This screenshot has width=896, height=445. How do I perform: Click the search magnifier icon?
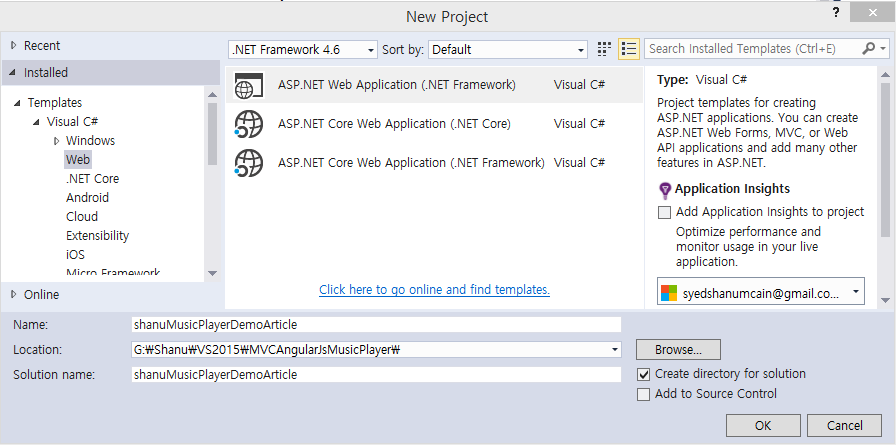point(868,49)
